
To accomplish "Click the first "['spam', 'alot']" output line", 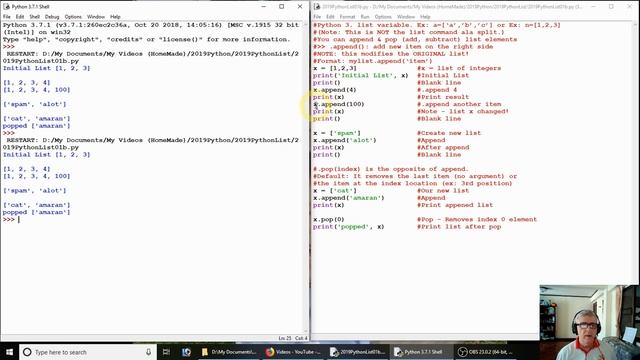I will tap(34, 104).
